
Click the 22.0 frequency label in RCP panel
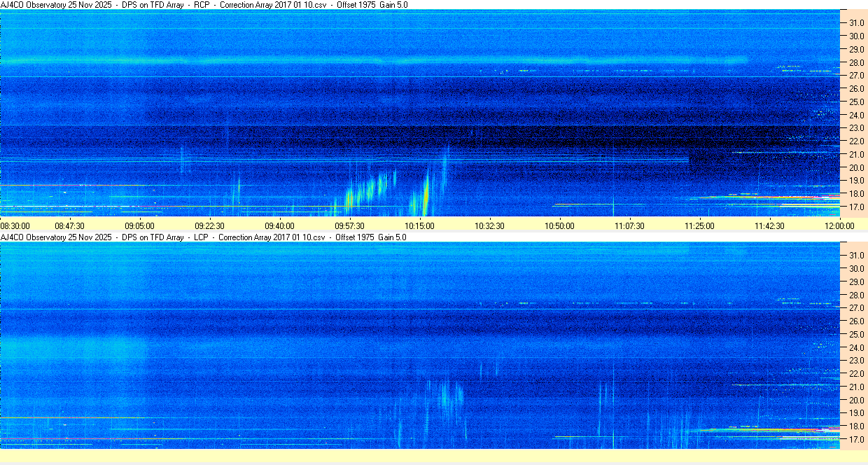(x=856, y=141)
